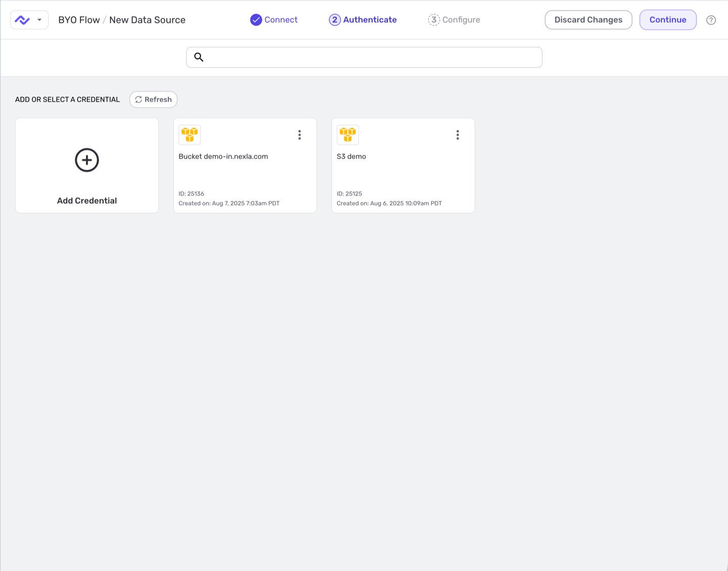Click the search magnifier icon
728x571 pixels.
(199, 57)
